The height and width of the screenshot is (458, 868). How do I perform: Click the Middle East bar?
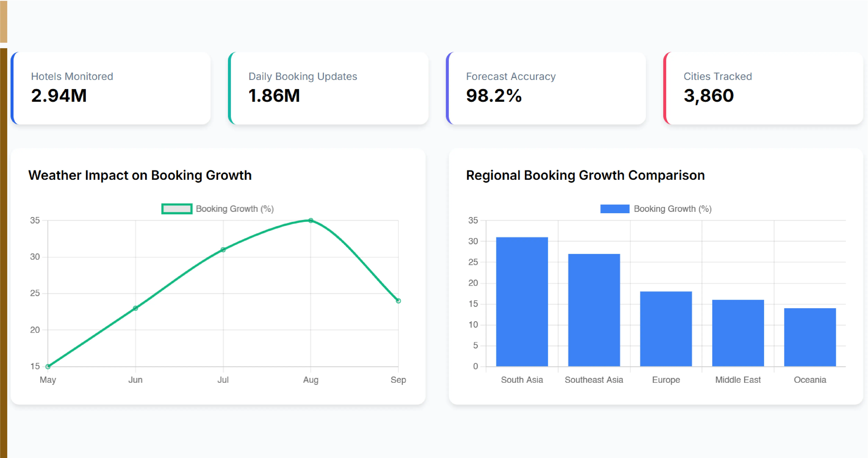pyautogui.click(x=738, y=333)
